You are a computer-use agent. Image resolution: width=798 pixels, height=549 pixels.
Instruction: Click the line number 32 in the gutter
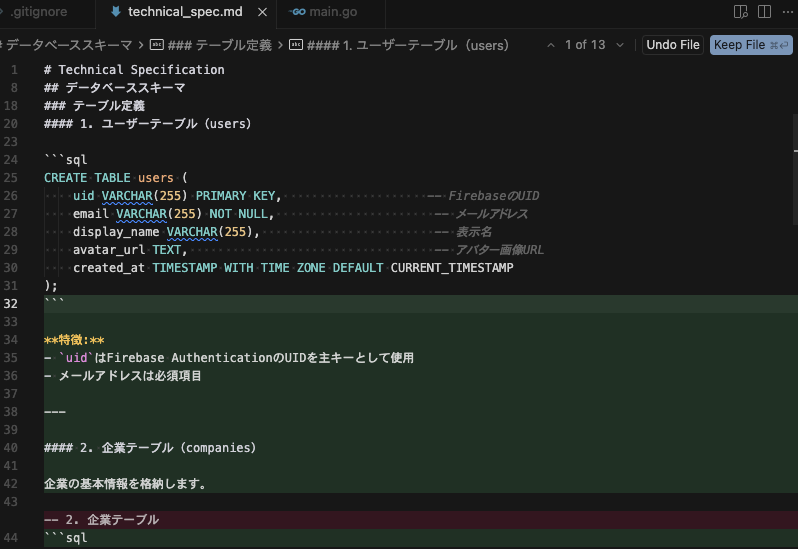point(11,304)
